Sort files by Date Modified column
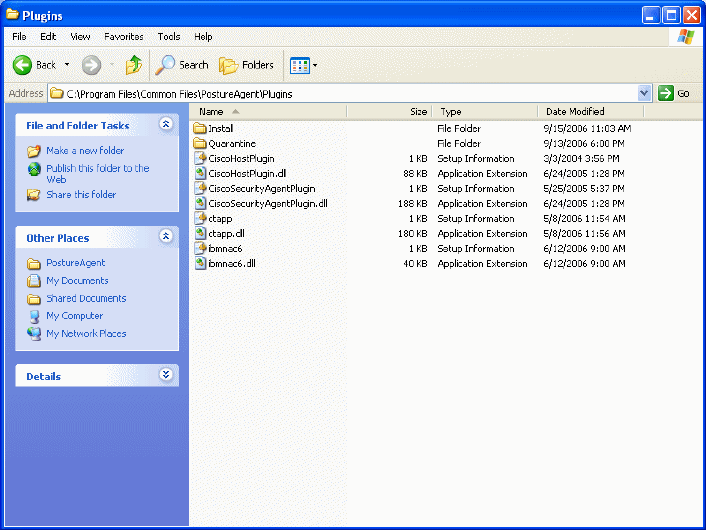The image size is (706, 530). 575,112
